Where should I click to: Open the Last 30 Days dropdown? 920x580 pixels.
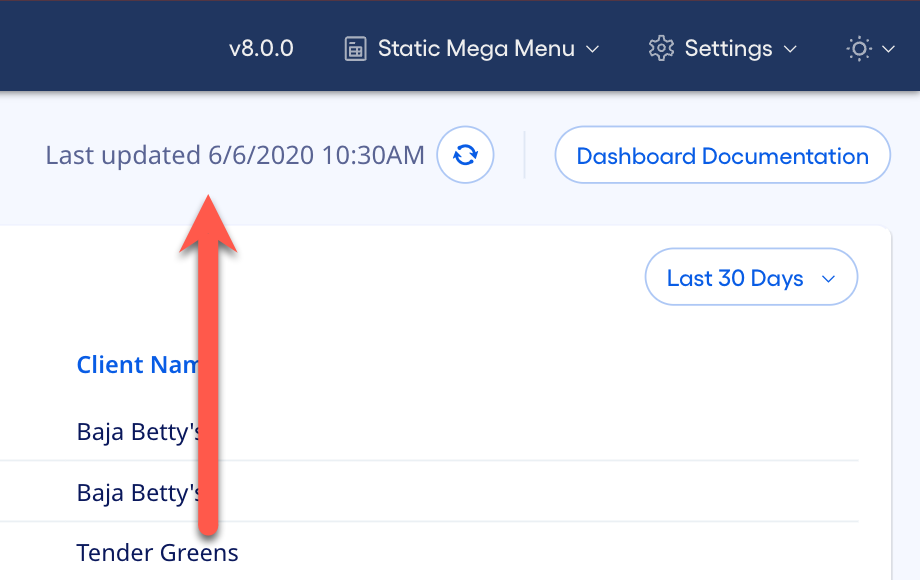pos(751,277)
